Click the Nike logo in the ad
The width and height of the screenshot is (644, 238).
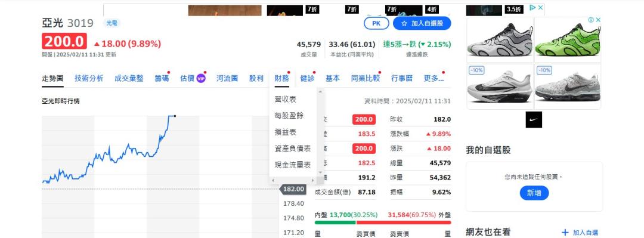pyautogui.click(x=534, y=120)
